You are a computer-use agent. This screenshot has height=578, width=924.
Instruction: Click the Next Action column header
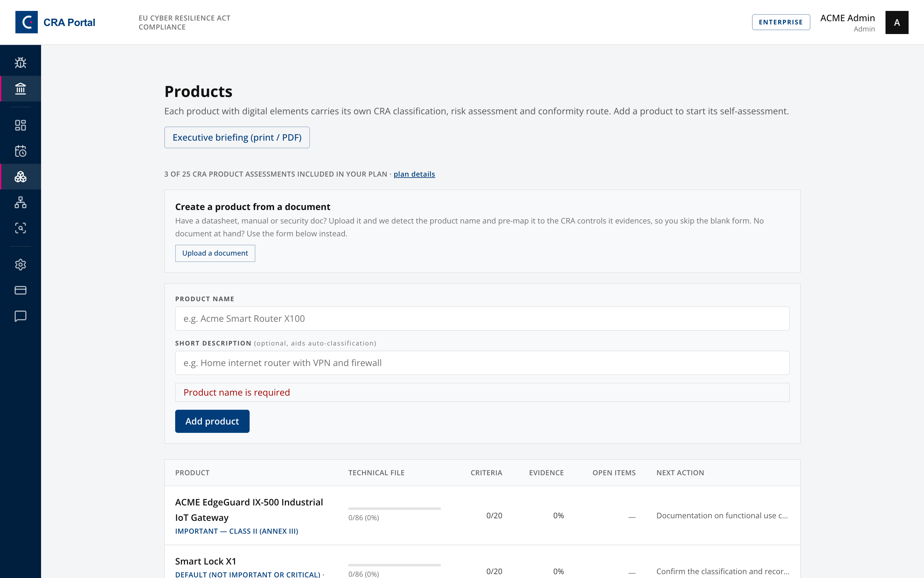click(x=680, y=472)
